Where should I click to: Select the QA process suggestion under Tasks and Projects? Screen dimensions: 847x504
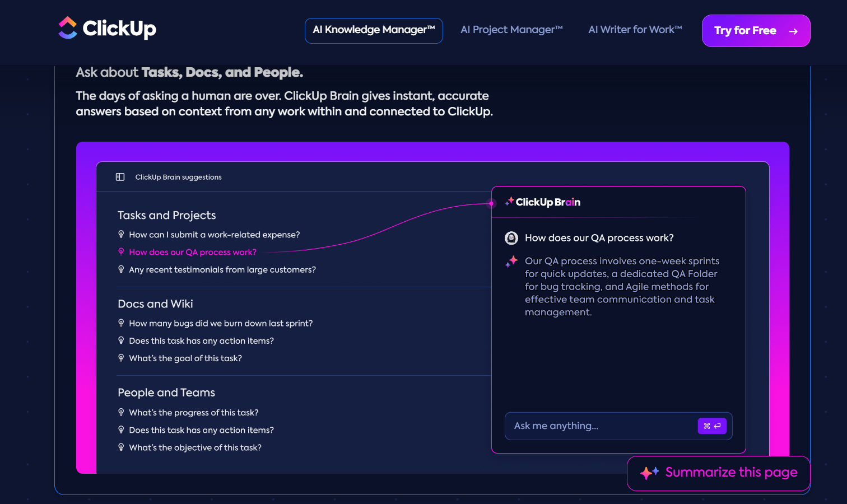[x=193, y=252]
